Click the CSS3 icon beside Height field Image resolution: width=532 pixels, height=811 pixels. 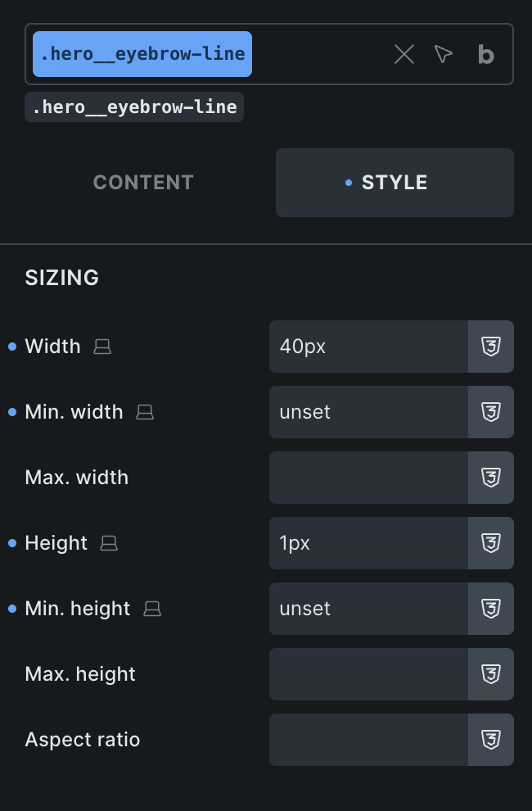pos(491,543)
